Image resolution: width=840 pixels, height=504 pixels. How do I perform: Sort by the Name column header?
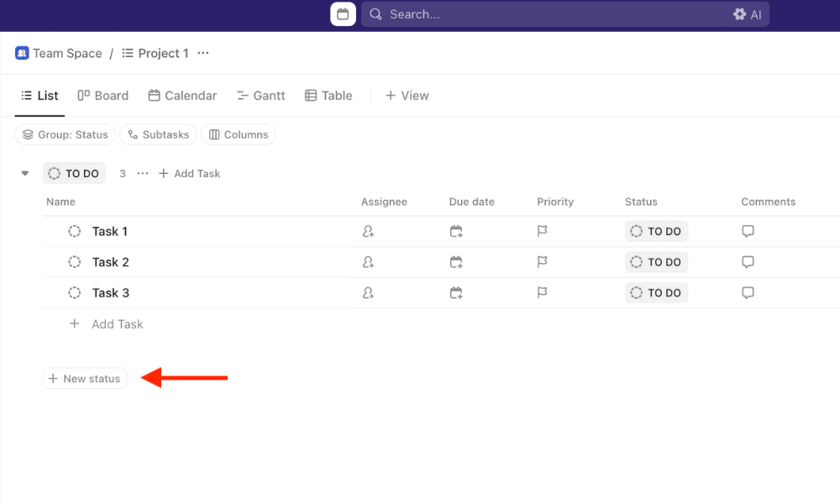pyautogui.click(x=60, y=202)
